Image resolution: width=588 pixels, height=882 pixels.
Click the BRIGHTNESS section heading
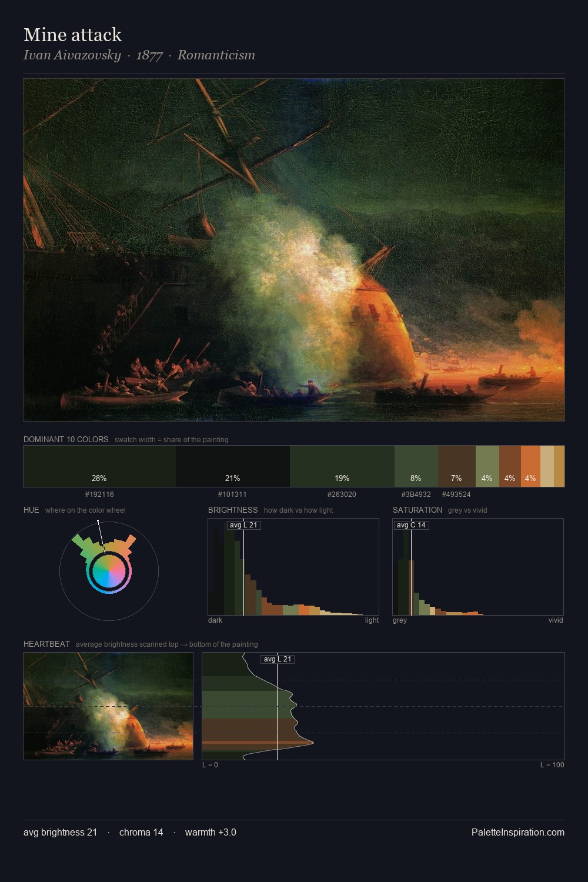[x=233, y=510]
